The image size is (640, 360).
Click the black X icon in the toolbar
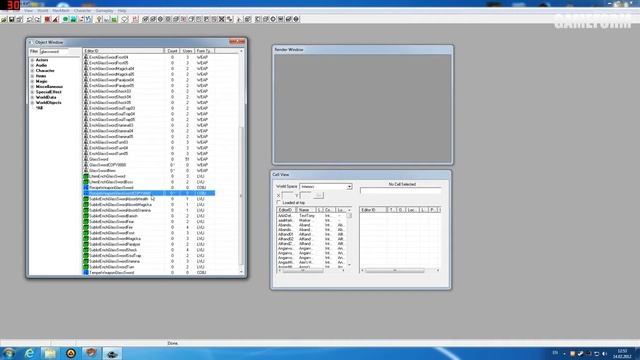point(222,19)
